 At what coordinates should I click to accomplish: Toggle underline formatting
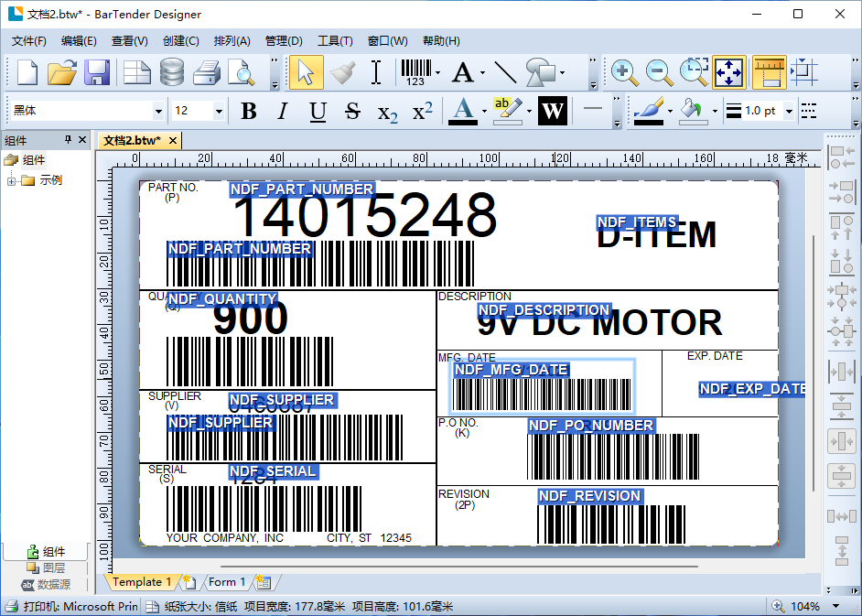click(318, 111)
